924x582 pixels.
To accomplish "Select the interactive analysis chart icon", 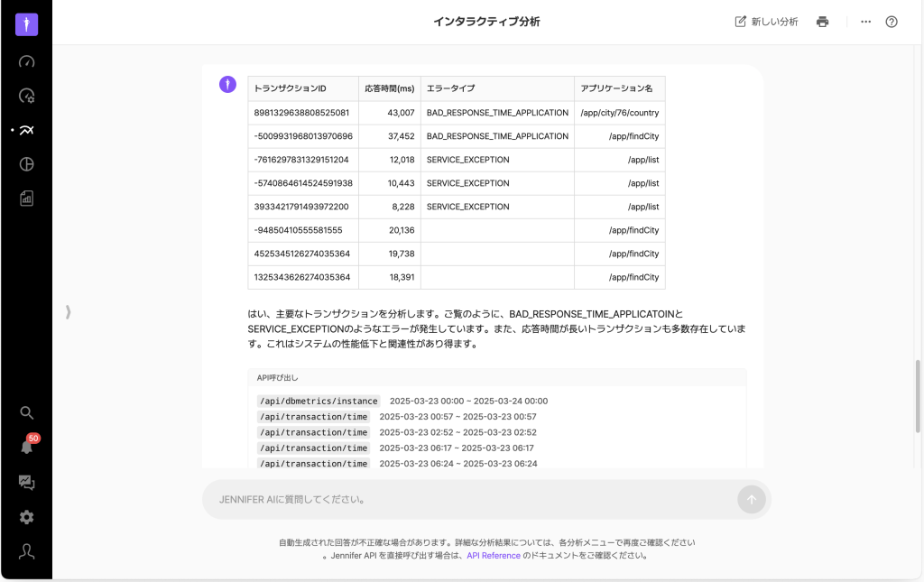I will (26, 130).
